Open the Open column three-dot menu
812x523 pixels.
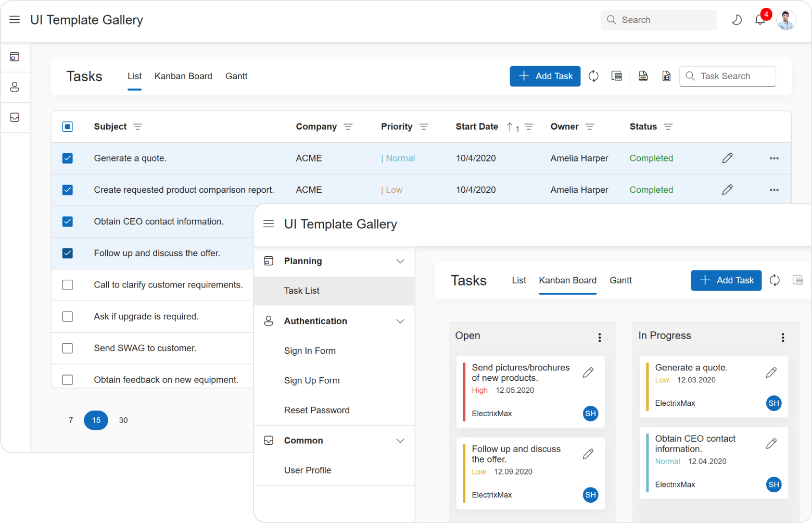(x=600, y=338)
